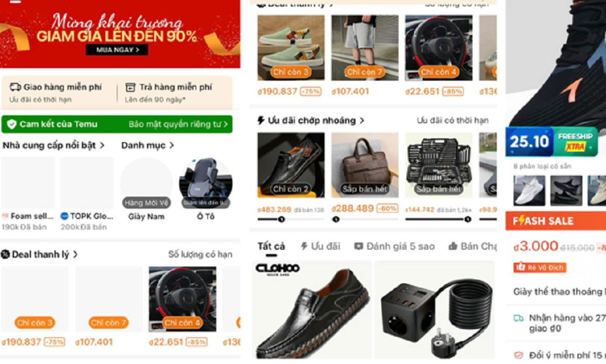The image size is (606, 364).
Task: Open the TOPK Glo... supplier link
Action: pos(87,216)
